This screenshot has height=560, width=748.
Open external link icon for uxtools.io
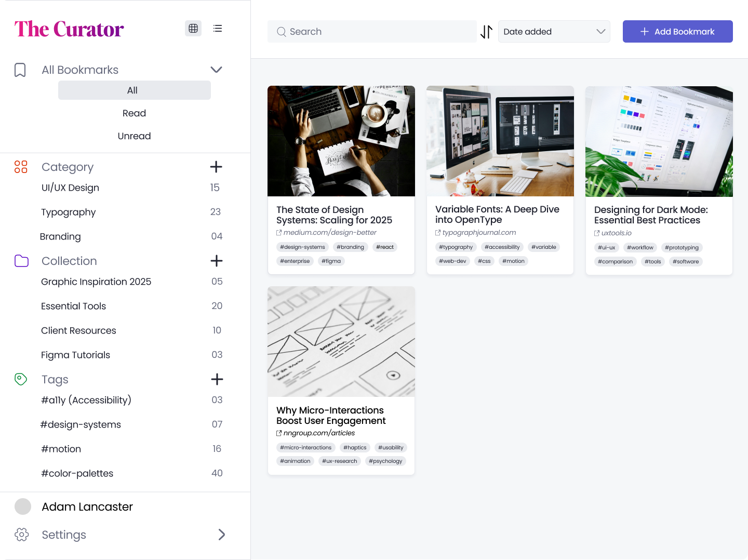click(x=597, y=233)
